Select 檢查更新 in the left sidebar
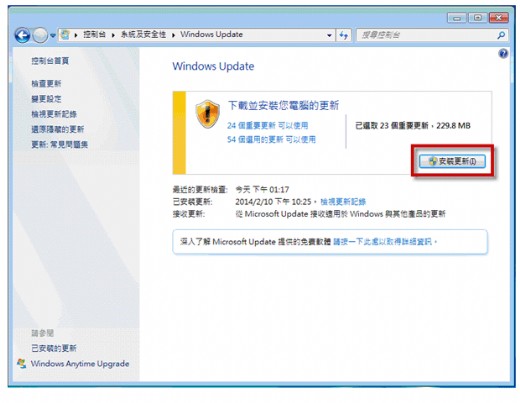Viewport: 520px width, 403px height. pos(46,83)
